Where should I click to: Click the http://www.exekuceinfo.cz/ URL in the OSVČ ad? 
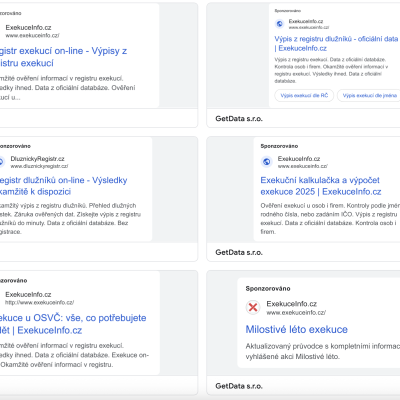coord(39,302)
